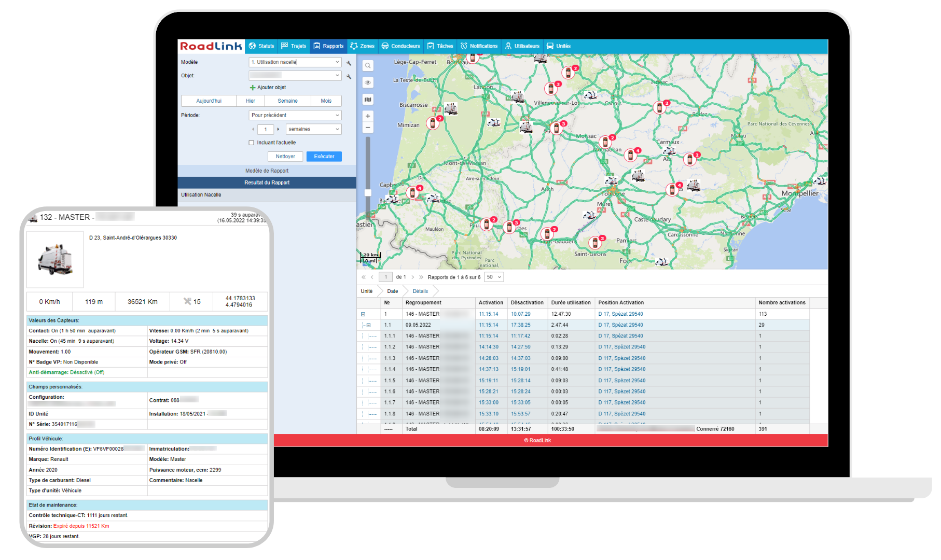Open deactivation time 15:53:57 link
The width and height of the screenshot is (941, 560).
(x=521, y=414)
